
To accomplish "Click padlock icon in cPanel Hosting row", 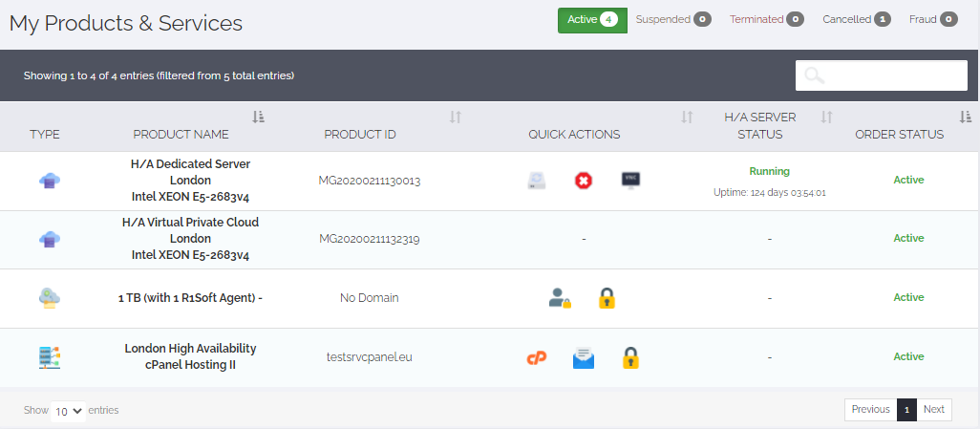I will (x=630, y=357).
